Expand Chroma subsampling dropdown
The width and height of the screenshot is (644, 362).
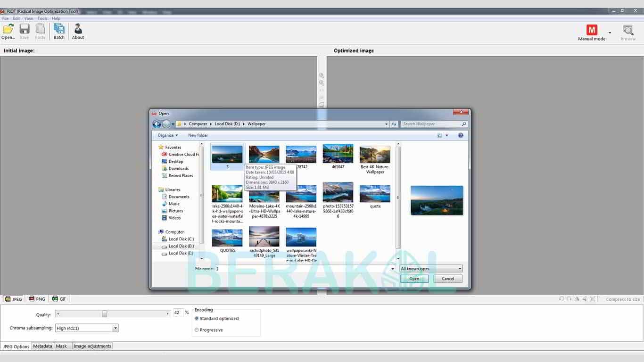tap(116, 328)
